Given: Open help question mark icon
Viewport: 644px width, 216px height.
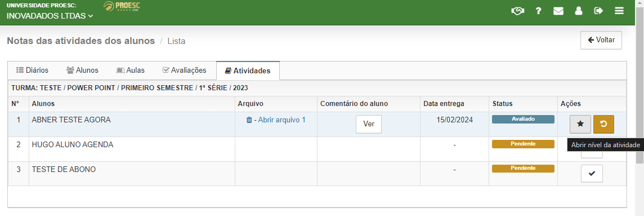Looking at the screenshot, I should (538, 11).
